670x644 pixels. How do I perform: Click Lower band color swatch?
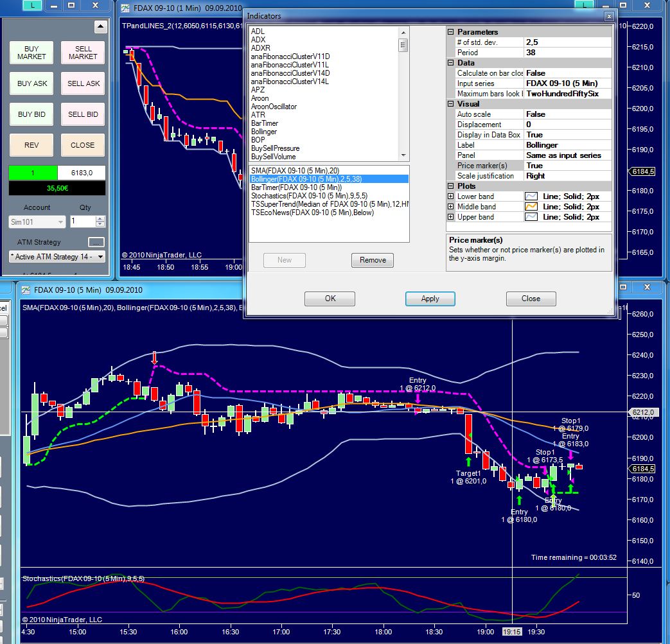click(x=531, y=196)
